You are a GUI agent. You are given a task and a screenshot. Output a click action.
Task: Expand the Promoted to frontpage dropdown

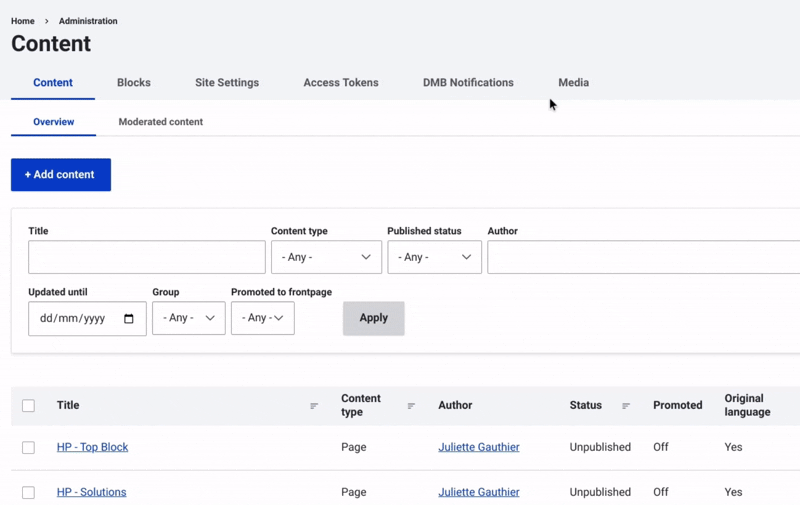[x=262, y=318]
